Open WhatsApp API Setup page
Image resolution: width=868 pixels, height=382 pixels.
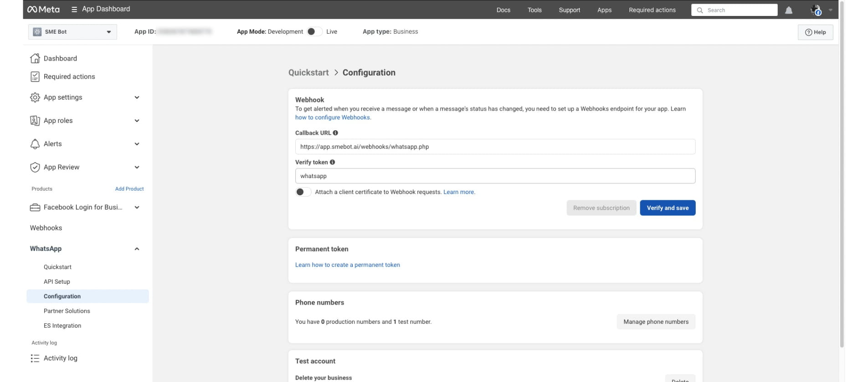pyautogui.click(x=57, y=282)
